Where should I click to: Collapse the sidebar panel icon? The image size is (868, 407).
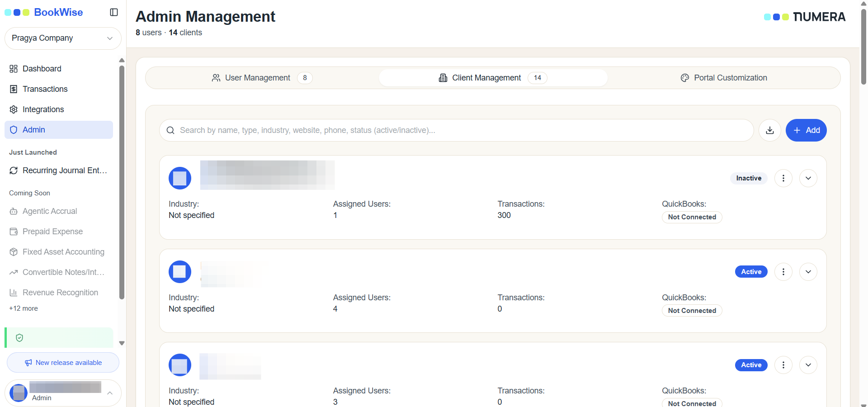pos(114,12)
